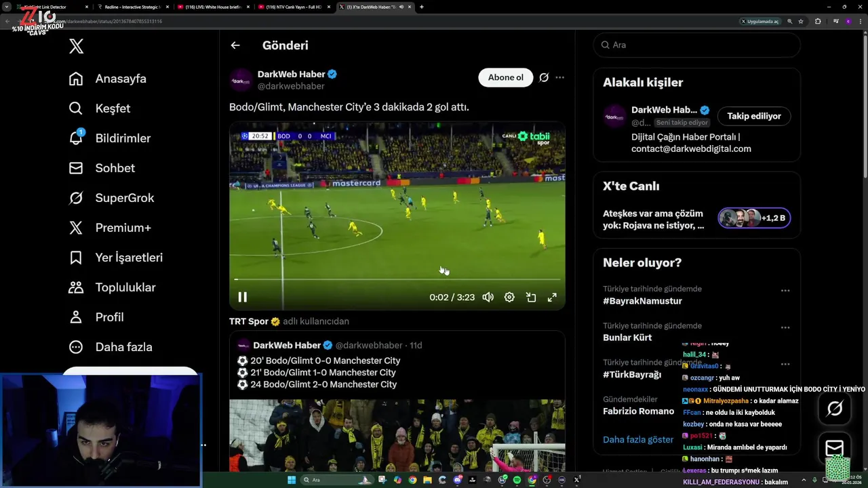
Task: Open browser extensions puzzle icon
Action: point(818,21)
